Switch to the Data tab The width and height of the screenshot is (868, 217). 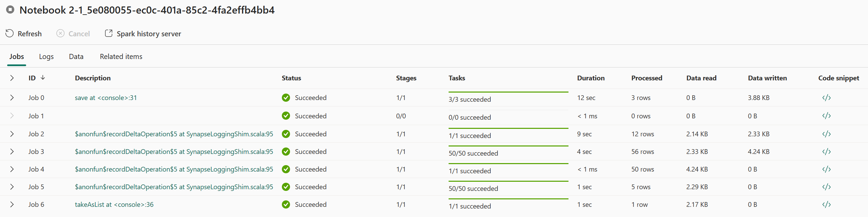click(x=76, y=57)
